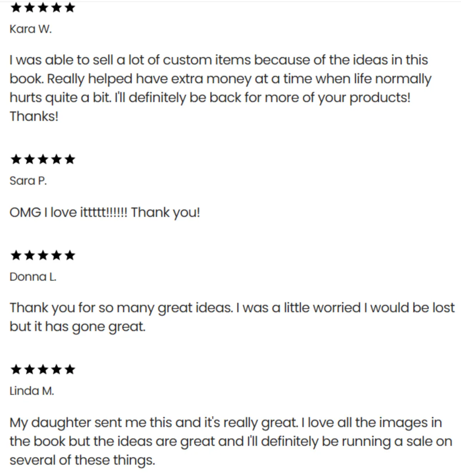Click the reviewer name Sara P.

click(28, 180)
